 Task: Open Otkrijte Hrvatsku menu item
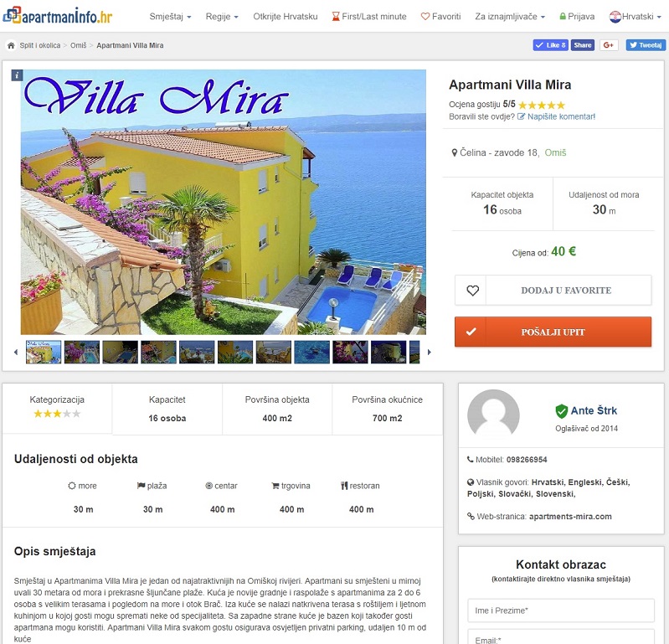point(285,17)
